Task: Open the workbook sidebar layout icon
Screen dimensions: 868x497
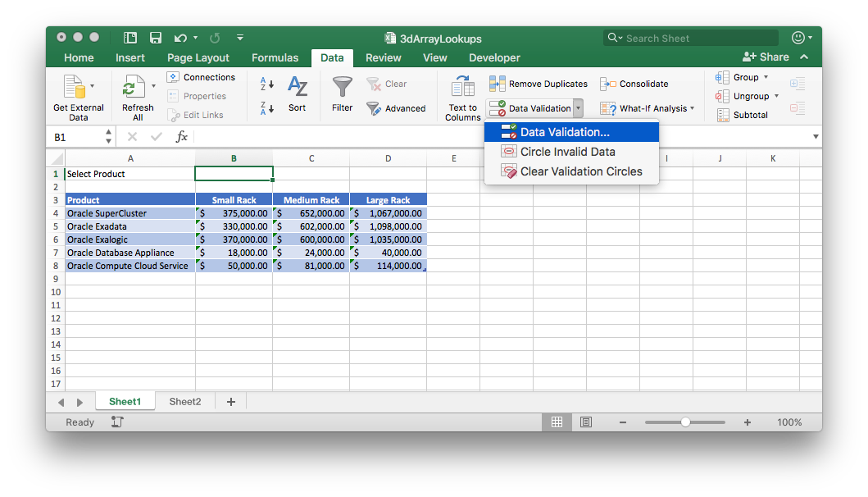Action: (130, 38)
